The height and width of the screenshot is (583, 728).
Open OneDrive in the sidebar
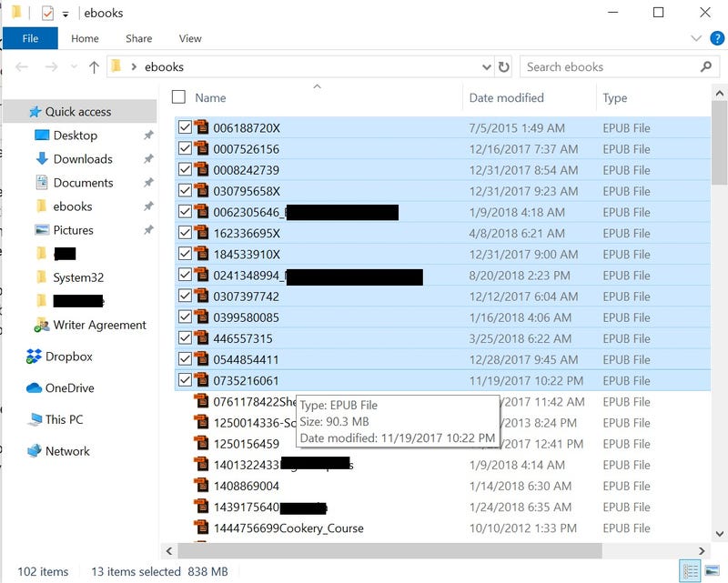point(69,387)
